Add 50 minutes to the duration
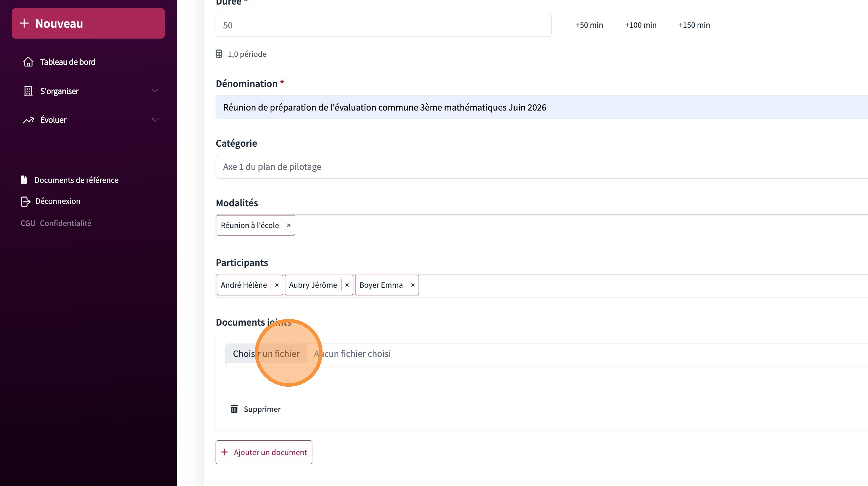 click(x=589, y=25)
